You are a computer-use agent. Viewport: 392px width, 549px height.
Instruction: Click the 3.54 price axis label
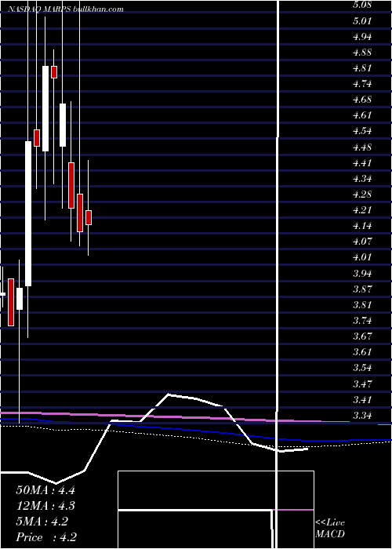point(362,368)
